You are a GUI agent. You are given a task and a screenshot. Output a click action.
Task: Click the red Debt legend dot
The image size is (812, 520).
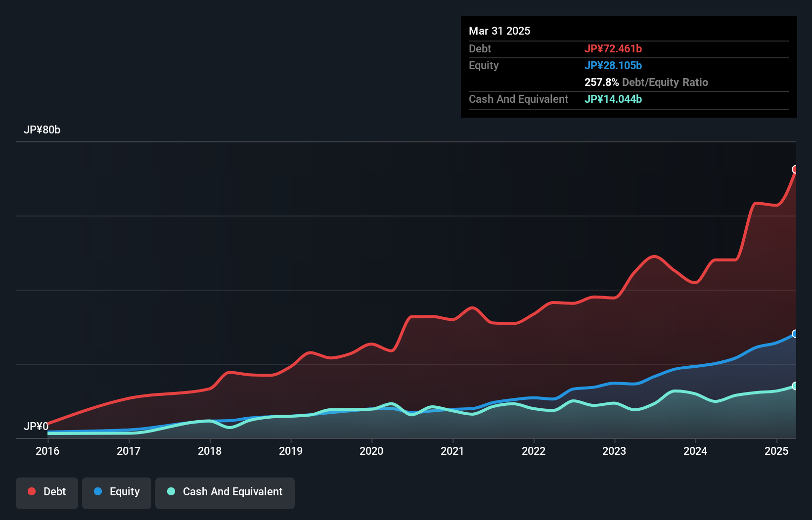coord(32,491)
